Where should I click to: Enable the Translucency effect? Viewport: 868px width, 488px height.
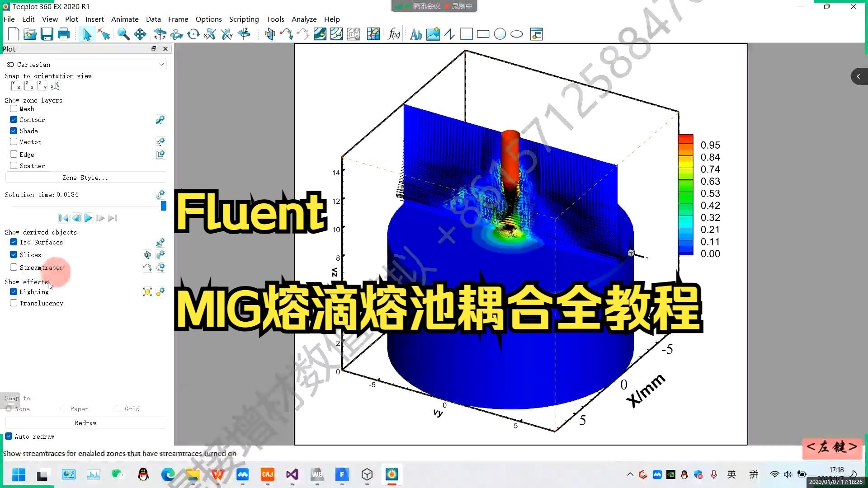14,303
